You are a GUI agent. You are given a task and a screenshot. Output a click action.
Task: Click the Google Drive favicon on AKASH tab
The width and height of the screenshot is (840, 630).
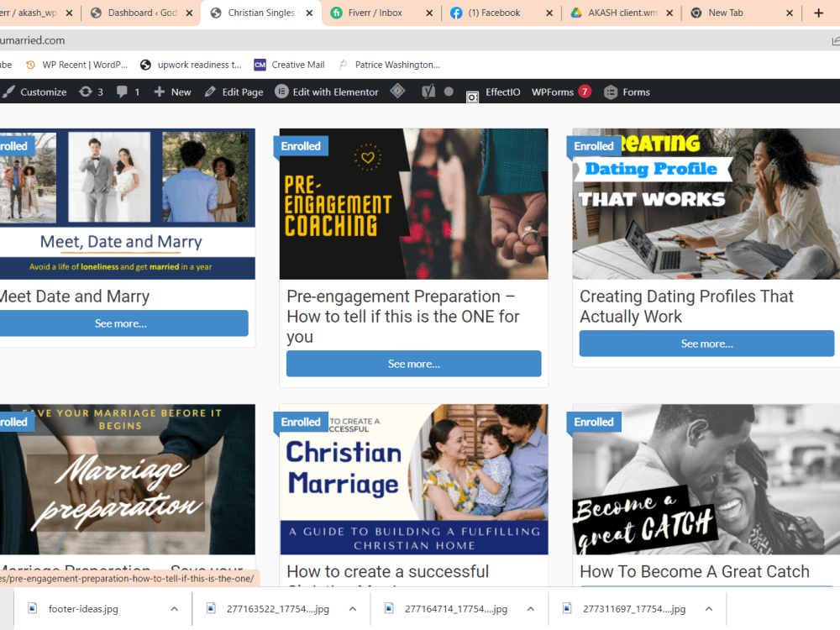coord(576,13)
